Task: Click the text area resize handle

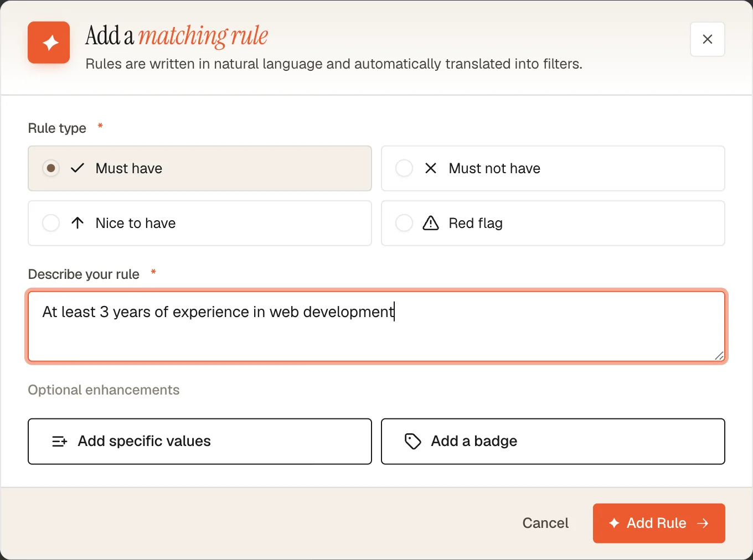Action: point(719,356)
